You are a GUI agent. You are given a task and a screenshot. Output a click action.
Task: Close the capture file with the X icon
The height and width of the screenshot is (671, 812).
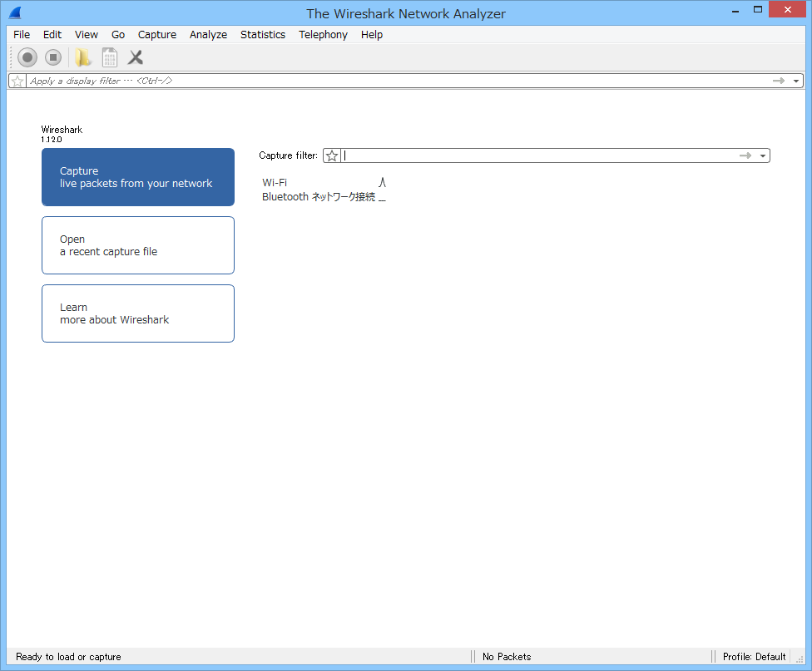(135, 57)
